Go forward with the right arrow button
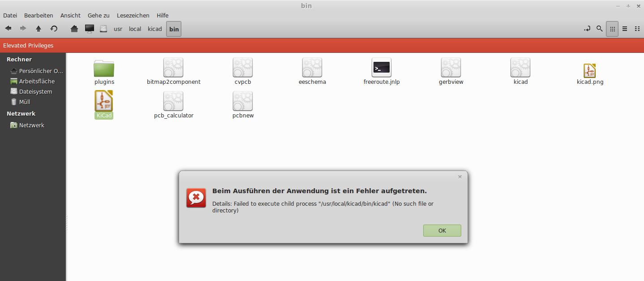This screenshot has height=281, width=644. point(23,29)
